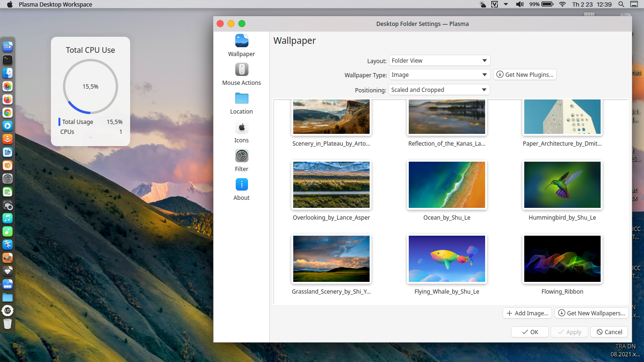Open the system settings gear in dock
644x362 pixels.
pos(8,179)
